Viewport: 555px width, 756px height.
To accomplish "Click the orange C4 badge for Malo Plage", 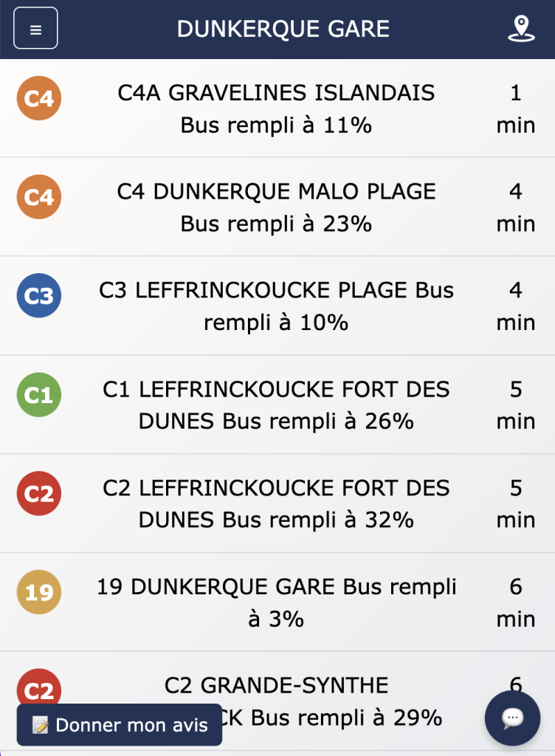I will point(39,196).
